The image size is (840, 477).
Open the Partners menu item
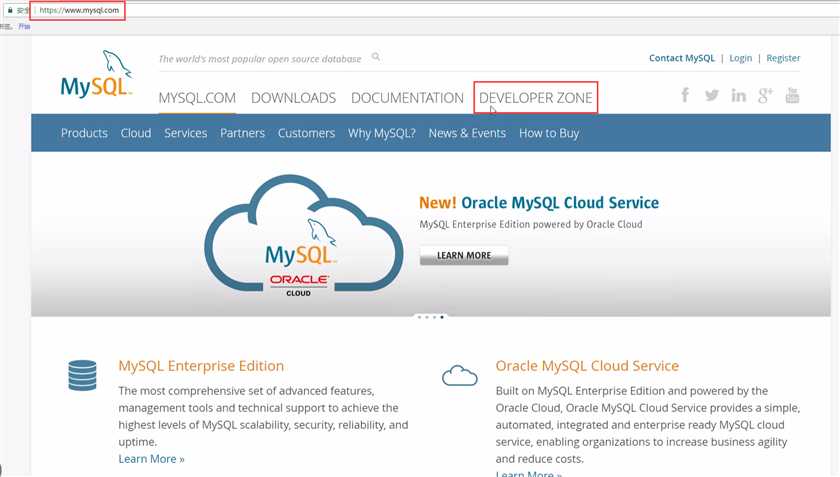[242, 133]
